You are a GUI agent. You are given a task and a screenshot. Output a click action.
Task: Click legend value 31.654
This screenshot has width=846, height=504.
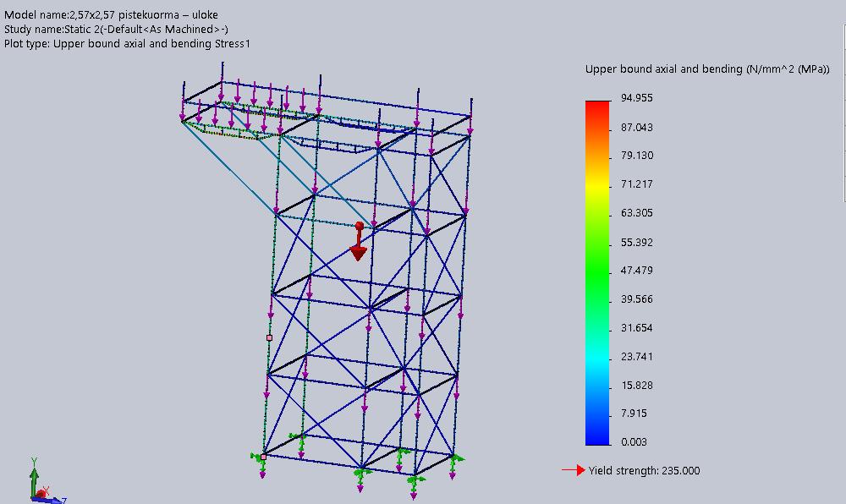[637, 327]
